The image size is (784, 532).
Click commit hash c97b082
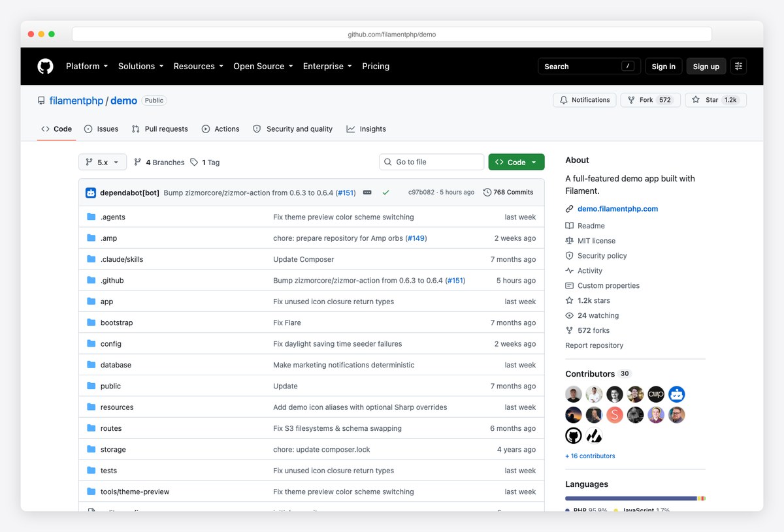pos(421,193)
